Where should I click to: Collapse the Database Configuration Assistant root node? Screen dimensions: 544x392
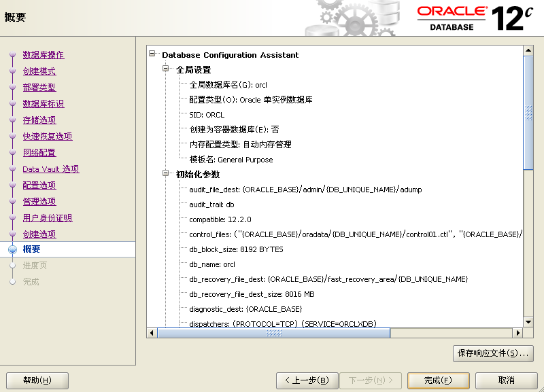coord(152,54)
